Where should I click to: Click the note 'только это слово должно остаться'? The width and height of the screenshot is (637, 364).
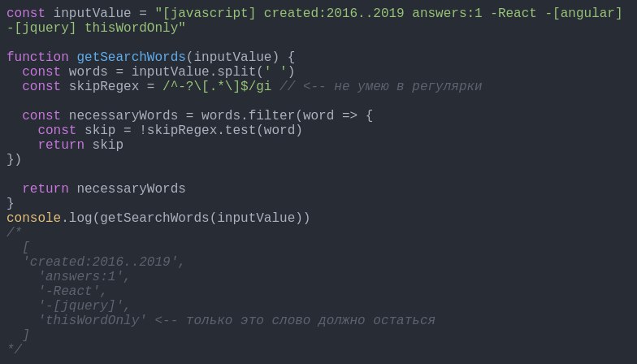point(310,320)
